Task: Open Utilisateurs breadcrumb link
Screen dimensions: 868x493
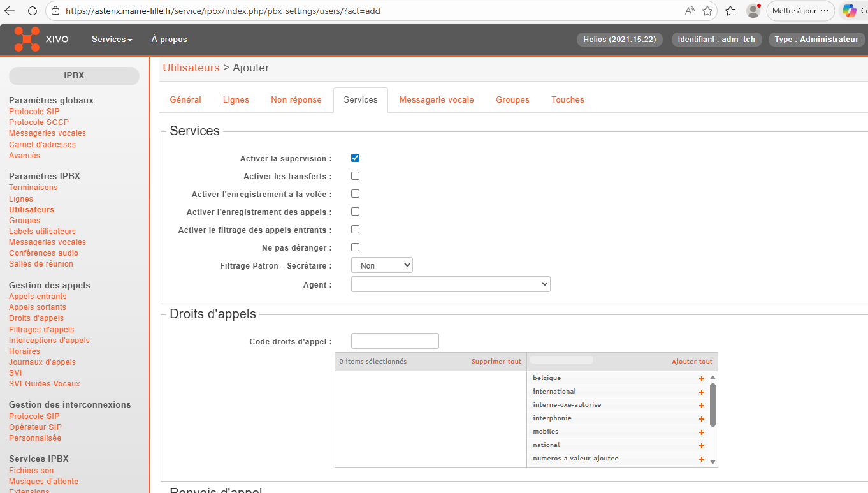Action: pos(191,68)
